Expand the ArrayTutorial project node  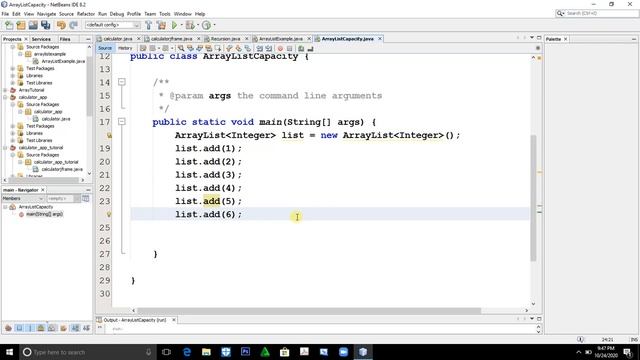[x=5, y=90]
